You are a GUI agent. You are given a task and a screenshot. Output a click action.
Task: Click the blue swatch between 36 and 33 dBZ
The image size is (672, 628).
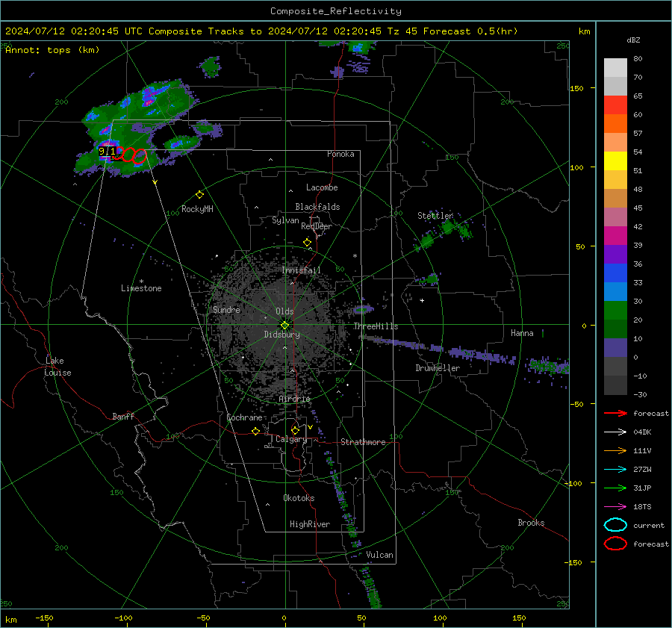point(615,273)
